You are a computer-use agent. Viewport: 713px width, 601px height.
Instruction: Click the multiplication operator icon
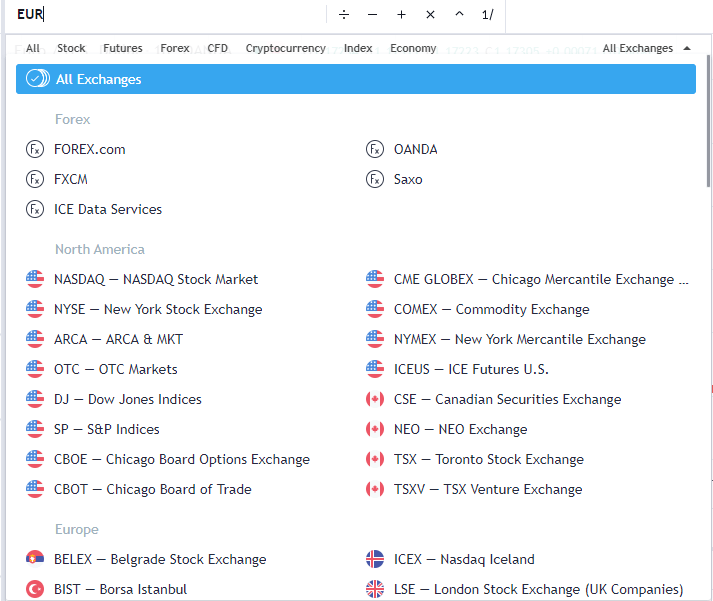click(x=430, y=15)
